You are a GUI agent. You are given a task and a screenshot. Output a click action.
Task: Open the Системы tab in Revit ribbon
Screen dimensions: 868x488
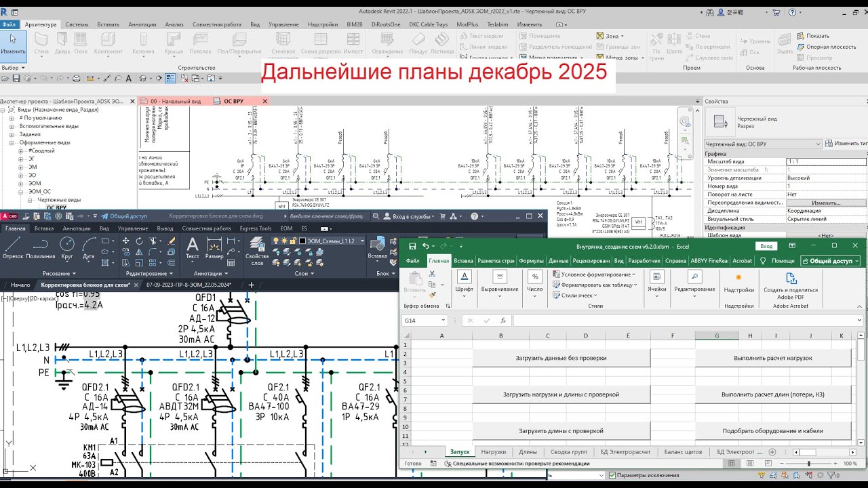(77, 24)
